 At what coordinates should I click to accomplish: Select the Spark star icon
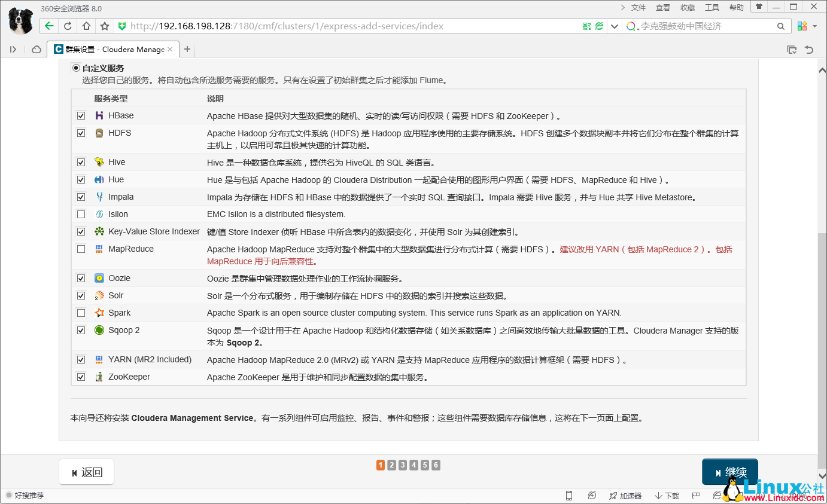tap(99, 312)
